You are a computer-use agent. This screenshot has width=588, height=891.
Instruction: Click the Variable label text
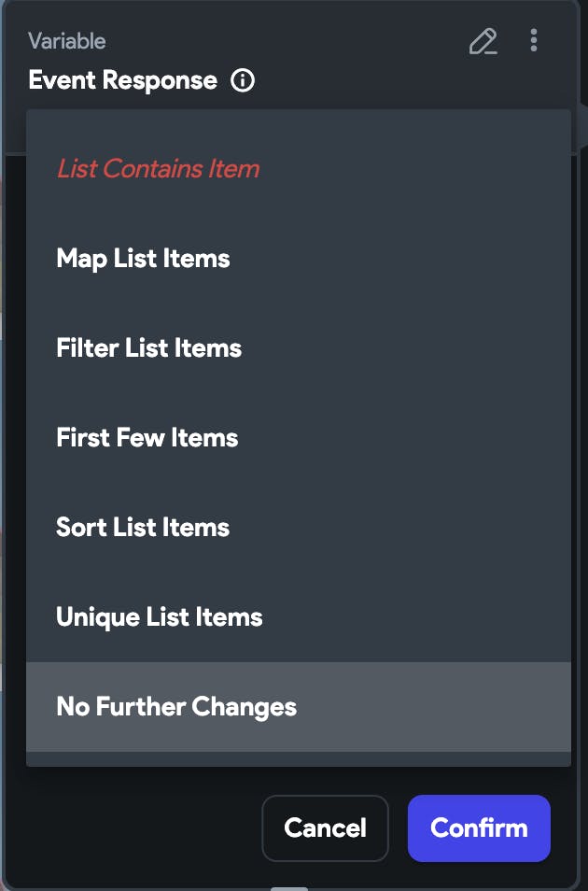coord(66,41)
